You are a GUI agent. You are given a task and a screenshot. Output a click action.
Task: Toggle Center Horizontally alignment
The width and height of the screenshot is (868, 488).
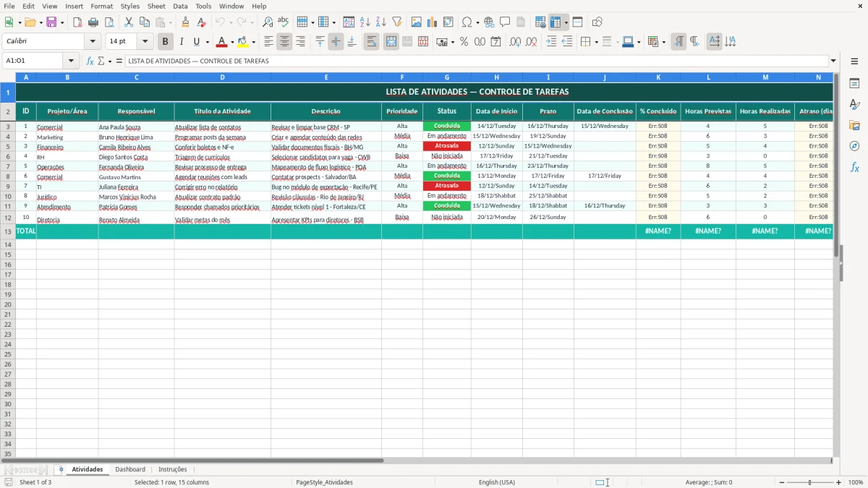pos(284,42)
